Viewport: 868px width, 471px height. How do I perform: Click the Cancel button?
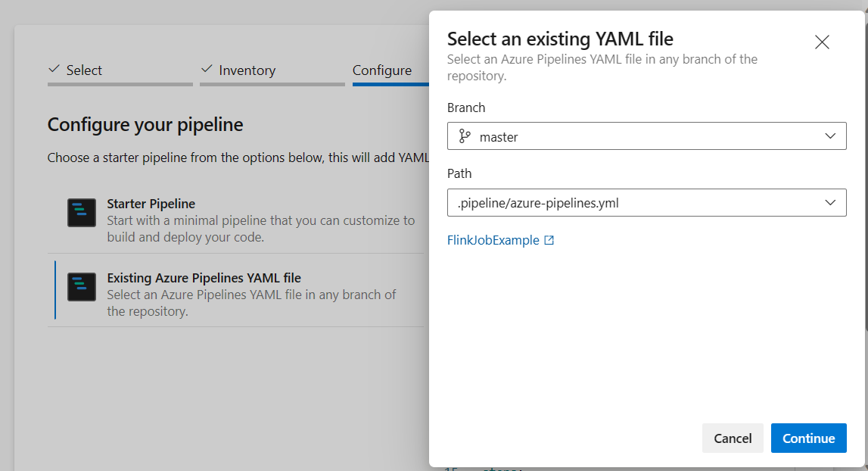pyautogui.click(x=733, y=438)
